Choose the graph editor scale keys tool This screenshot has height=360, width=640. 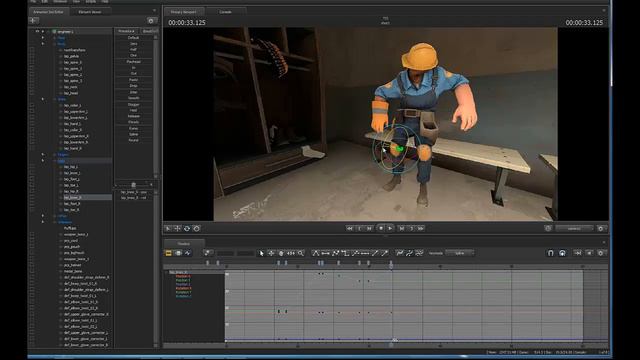[291, 253]
